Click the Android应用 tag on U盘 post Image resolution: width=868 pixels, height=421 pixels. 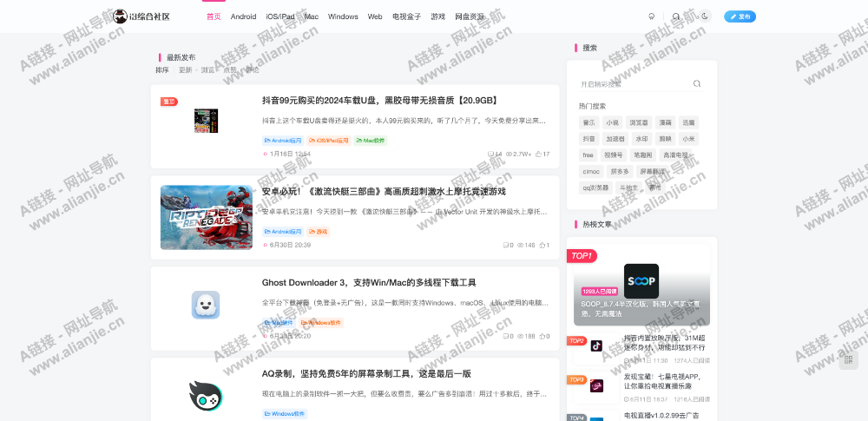(x=283, y=141)
